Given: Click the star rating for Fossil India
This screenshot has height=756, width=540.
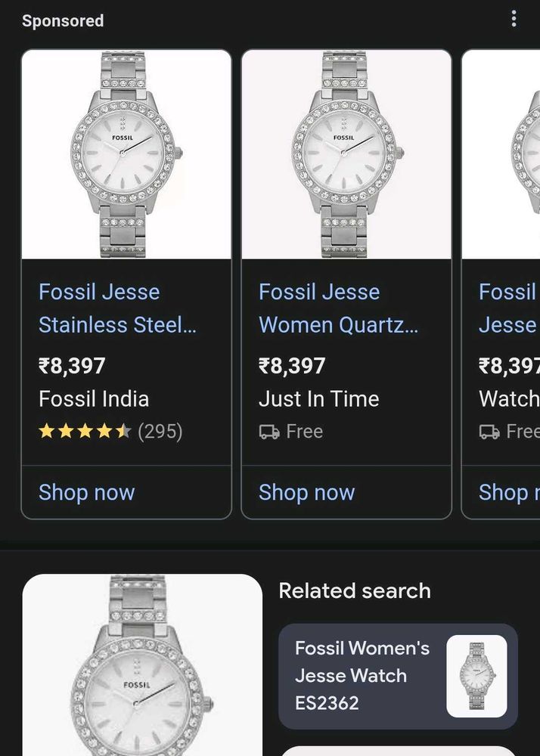Looking at the screenshot, I should coord(85,432).
